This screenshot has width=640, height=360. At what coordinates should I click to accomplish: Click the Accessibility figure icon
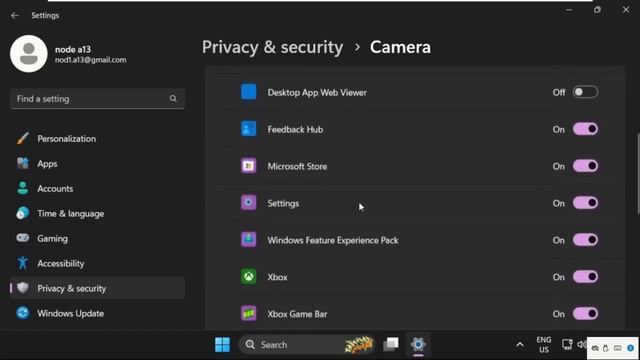(23, 263)
